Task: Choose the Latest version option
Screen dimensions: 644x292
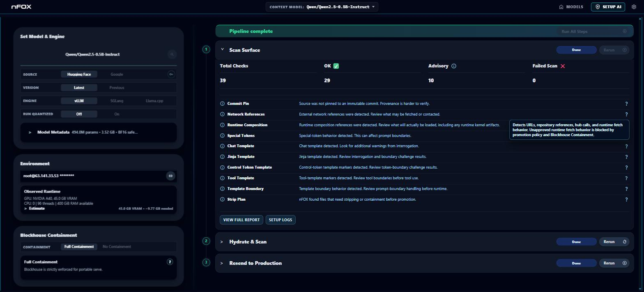Action: (79, 88)
